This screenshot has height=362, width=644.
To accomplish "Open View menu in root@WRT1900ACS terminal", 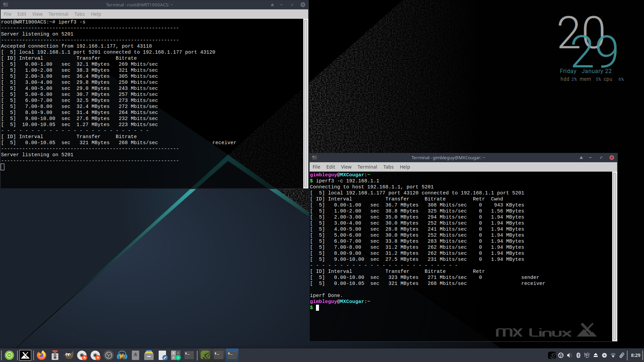I will (37, 14).
